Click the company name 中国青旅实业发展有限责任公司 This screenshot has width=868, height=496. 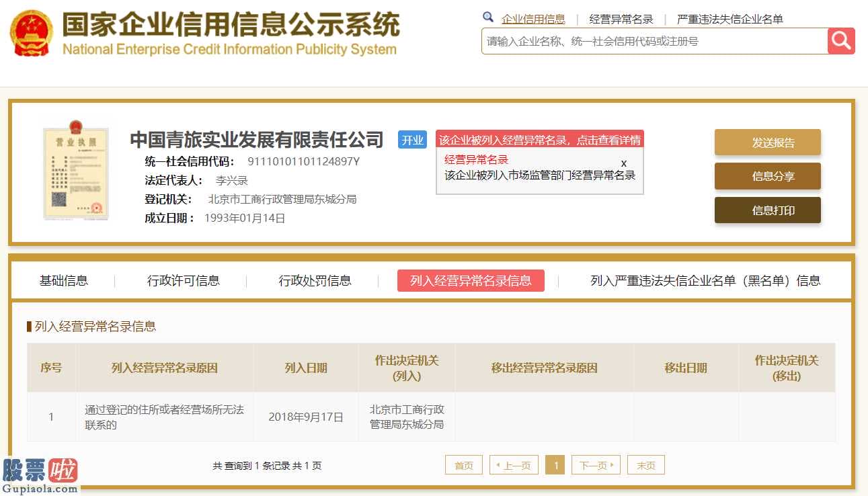coord(256,140)
